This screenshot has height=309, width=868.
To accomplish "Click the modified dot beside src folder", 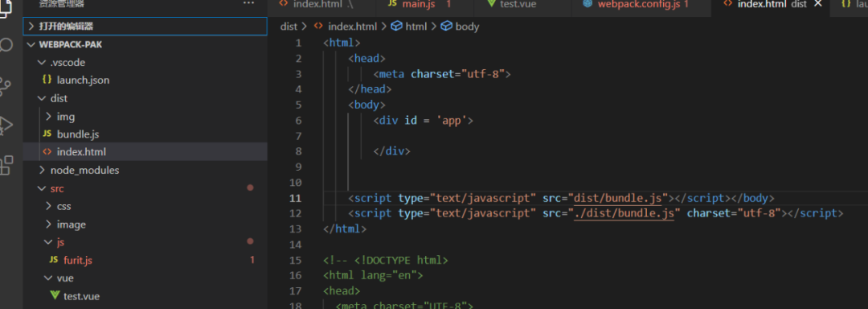I will [x=250, y=188].
